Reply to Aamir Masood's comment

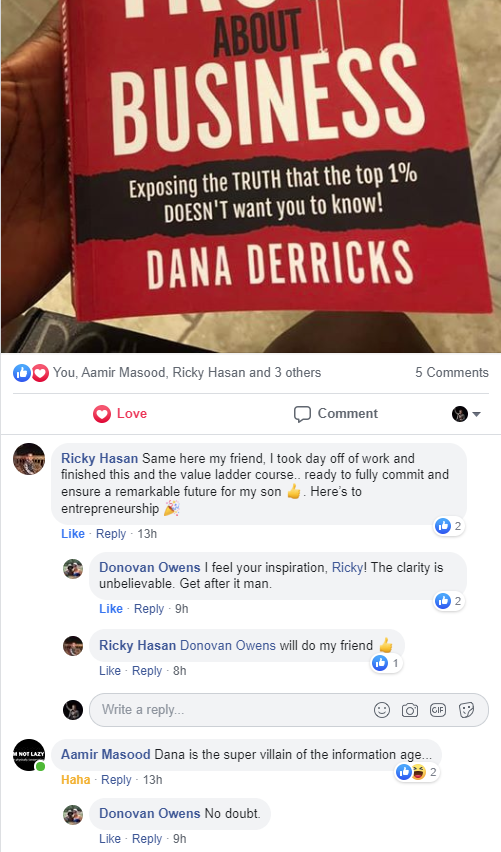pos(116,780)
